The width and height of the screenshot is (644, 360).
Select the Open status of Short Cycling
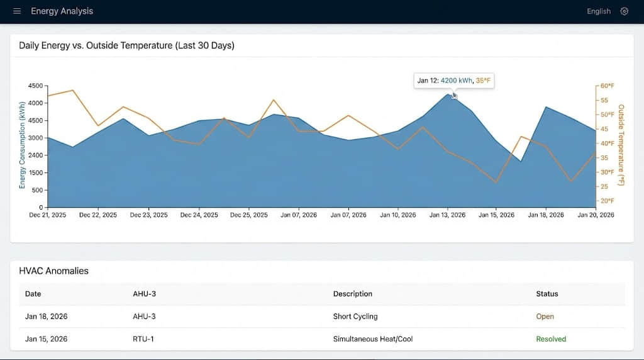click(545, 317)
